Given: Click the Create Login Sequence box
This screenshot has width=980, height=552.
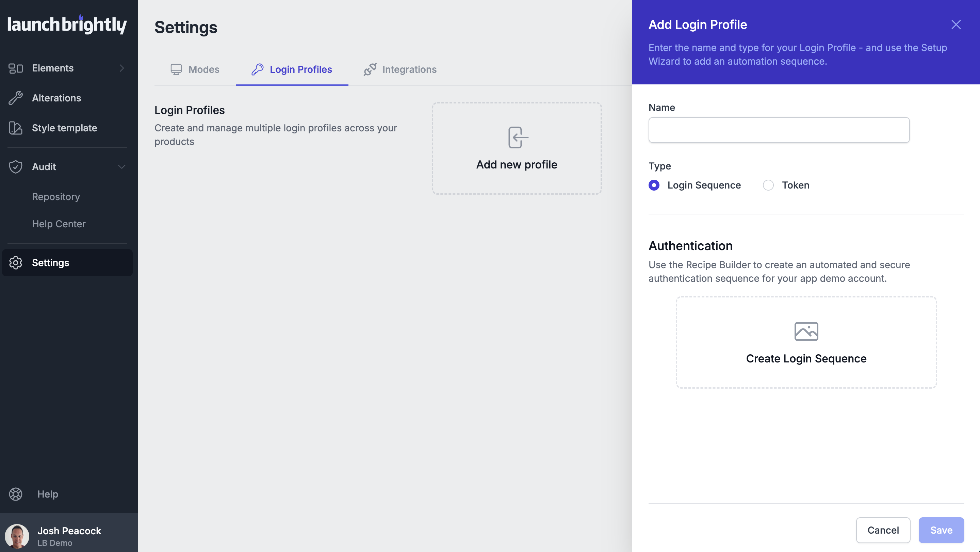Looking at the screenshot, I should point(806,342).
